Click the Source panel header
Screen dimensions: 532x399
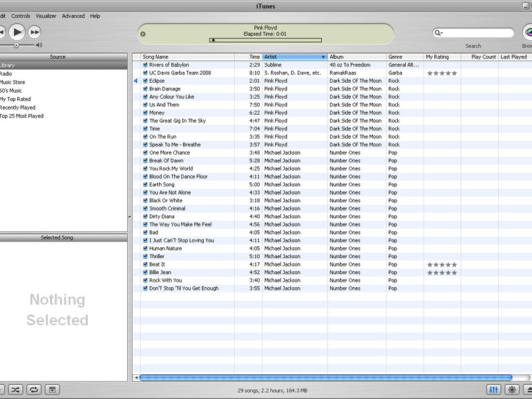pos(64,57)
